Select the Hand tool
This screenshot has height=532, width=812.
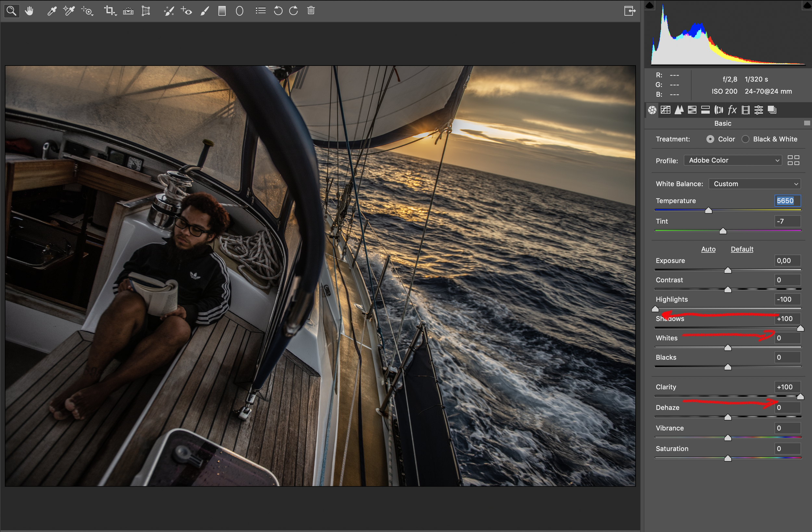[x=29, y=11]
